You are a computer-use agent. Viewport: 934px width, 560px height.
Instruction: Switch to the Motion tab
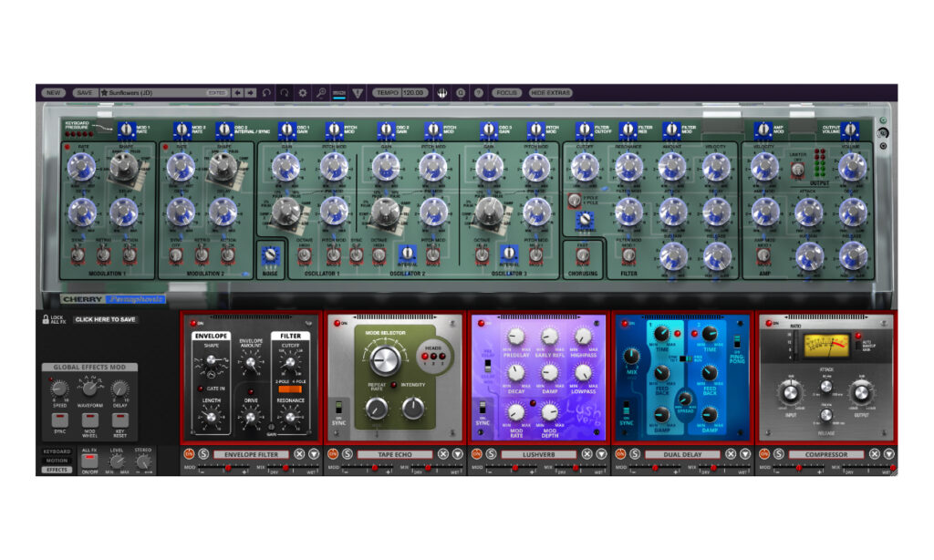[57, 461]
